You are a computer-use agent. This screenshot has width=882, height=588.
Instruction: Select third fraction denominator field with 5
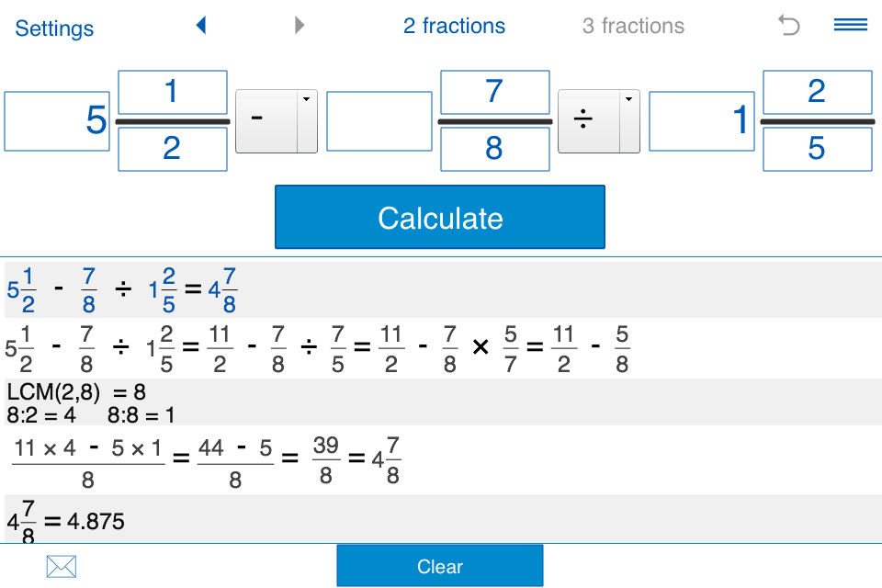817,149
